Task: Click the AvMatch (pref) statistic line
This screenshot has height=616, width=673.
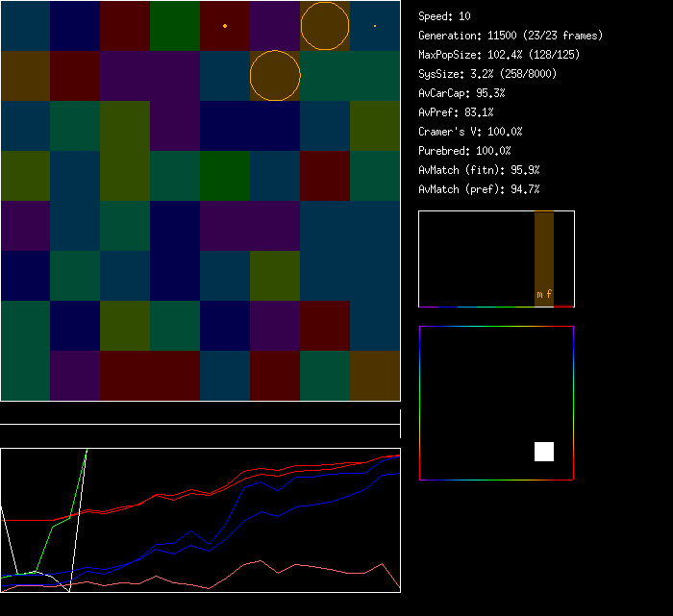Action: tap(479, 189)
